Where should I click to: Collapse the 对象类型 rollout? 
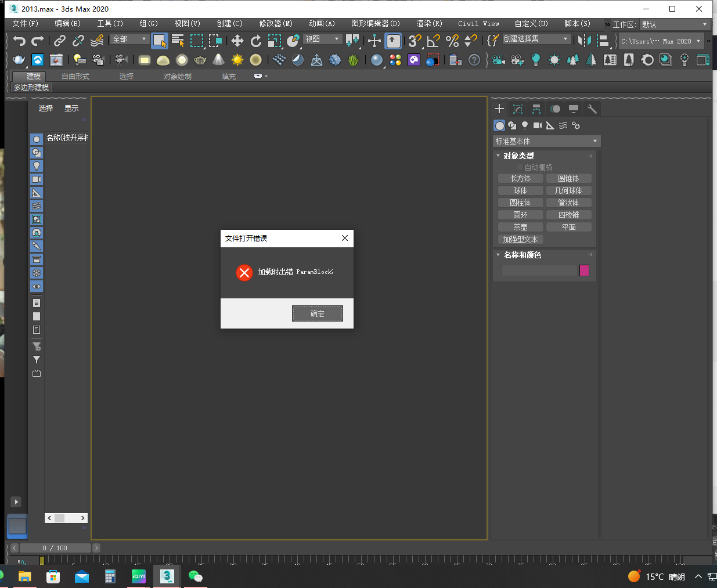pos(498,156)
